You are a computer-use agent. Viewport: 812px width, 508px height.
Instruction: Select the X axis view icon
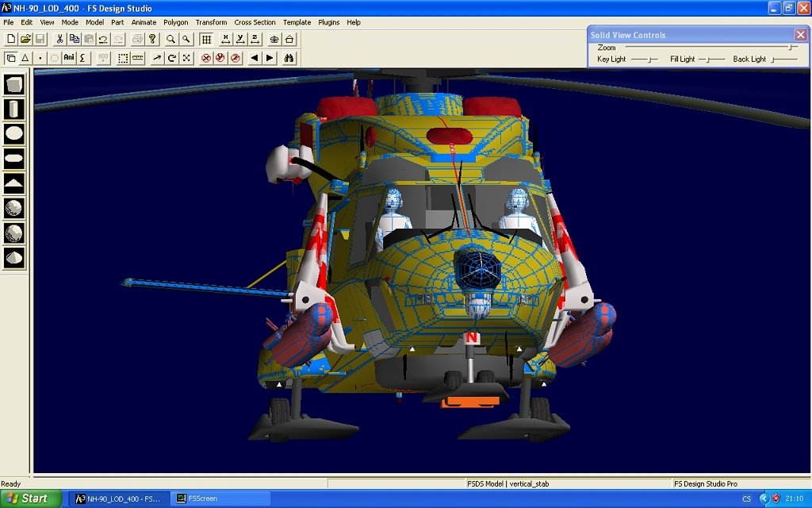click(226, 39)
